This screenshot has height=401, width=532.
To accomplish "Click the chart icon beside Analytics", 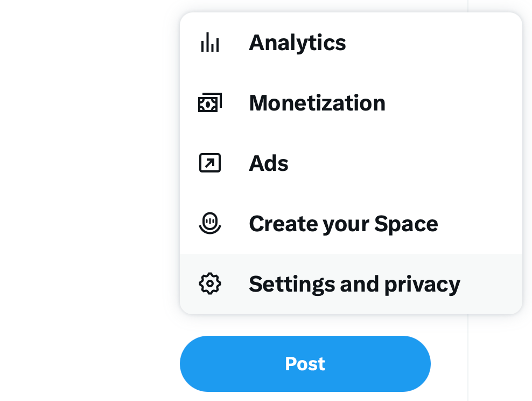I will coord(210,43).
